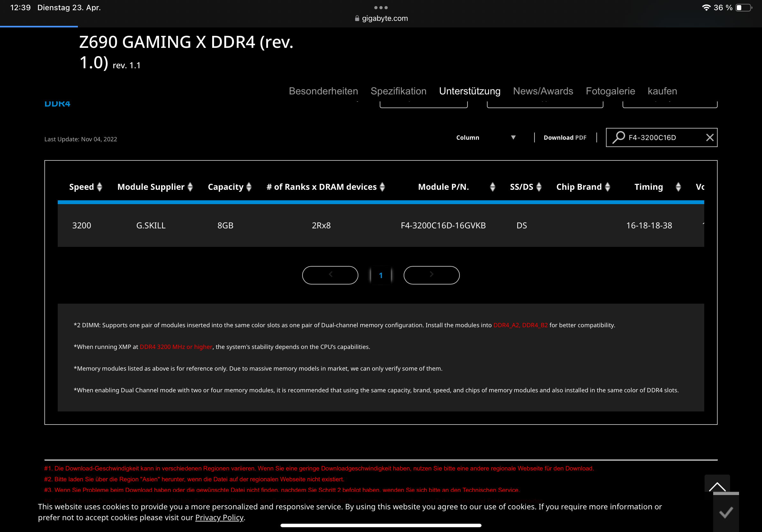Viewport: 762px width, 532px height.
Task: Switch to the Spezifikation tab
Action: pos(398,91)
